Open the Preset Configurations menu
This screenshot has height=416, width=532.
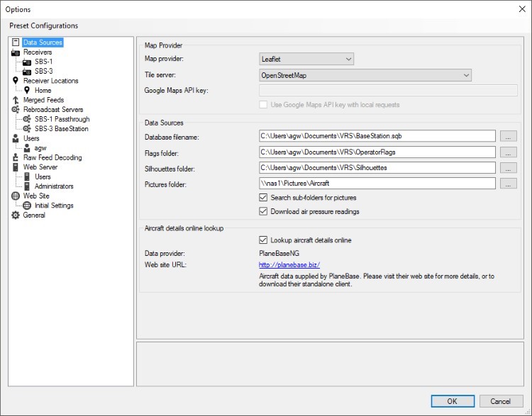coord(44,26)
